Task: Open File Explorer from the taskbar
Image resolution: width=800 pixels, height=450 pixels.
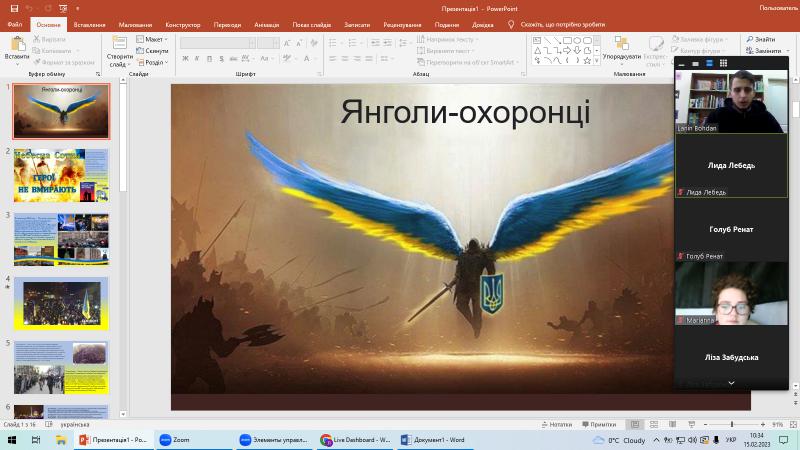Action: [61, 439]
